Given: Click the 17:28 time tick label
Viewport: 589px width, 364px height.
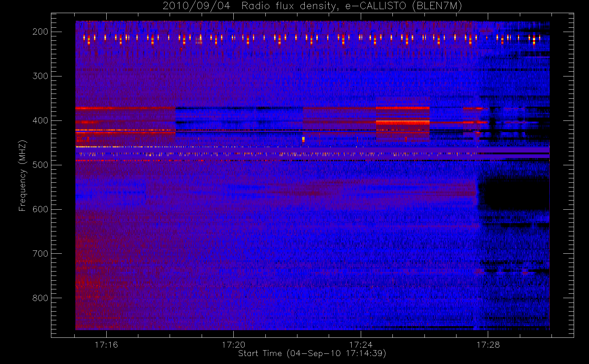Looking at the screenshot, I should (488, 345).
